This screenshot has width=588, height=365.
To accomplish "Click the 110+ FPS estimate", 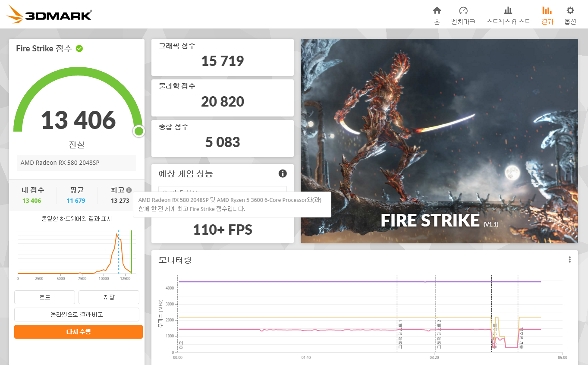I will pyautogui.click(x=223, y=230).
